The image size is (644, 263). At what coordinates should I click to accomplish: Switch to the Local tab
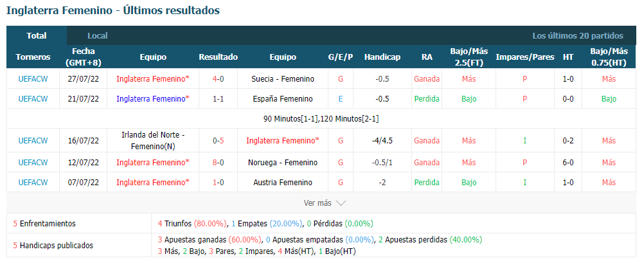(97, 36)
